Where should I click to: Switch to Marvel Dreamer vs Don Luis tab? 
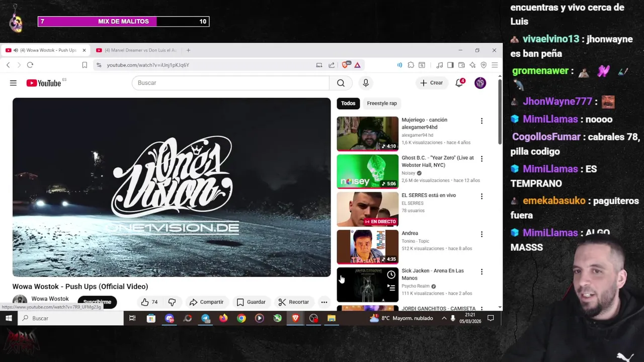pos(136,50)
